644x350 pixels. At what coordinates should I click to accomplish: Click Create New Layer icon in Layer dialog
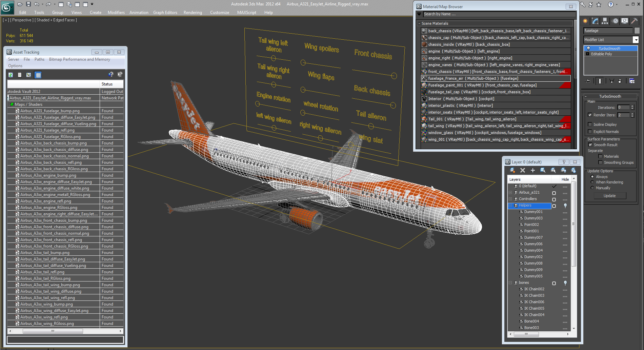coord(512,170)
